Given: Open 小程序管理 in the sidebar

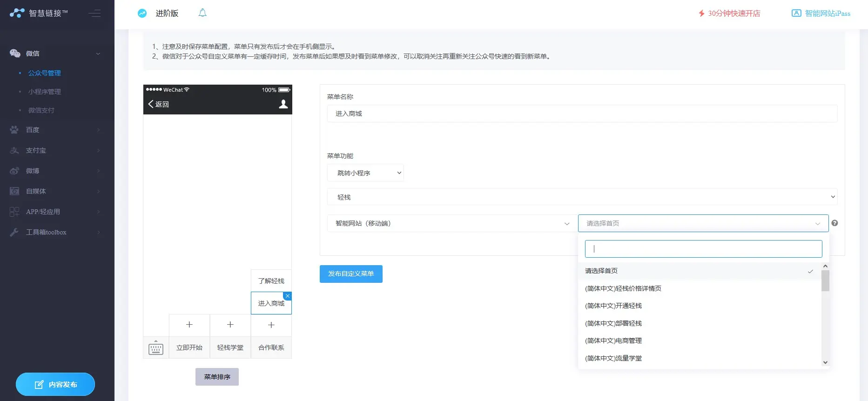Looking at the screenshot, I should coord(45,92).
